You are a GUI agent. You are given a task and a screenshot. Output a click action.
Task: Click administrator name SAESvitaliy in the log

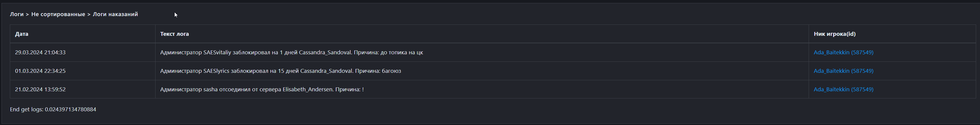(217, 53)
